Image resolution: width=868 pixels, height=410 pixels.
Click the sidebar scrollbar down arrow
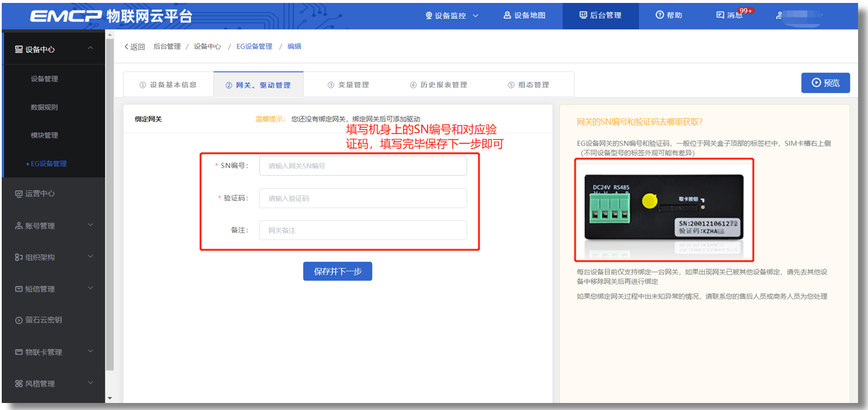pos(110,399)
